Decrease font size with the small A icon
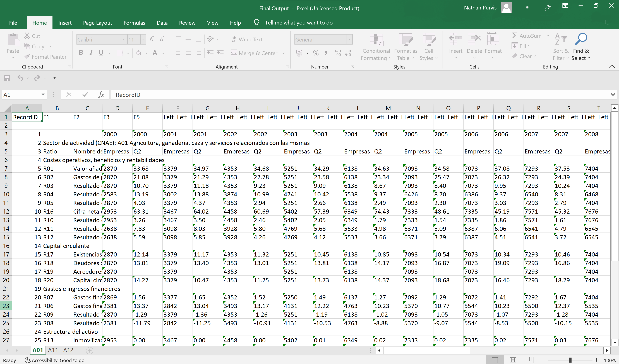The width and height of the screenshot is (619, 364). coord(162,39)
